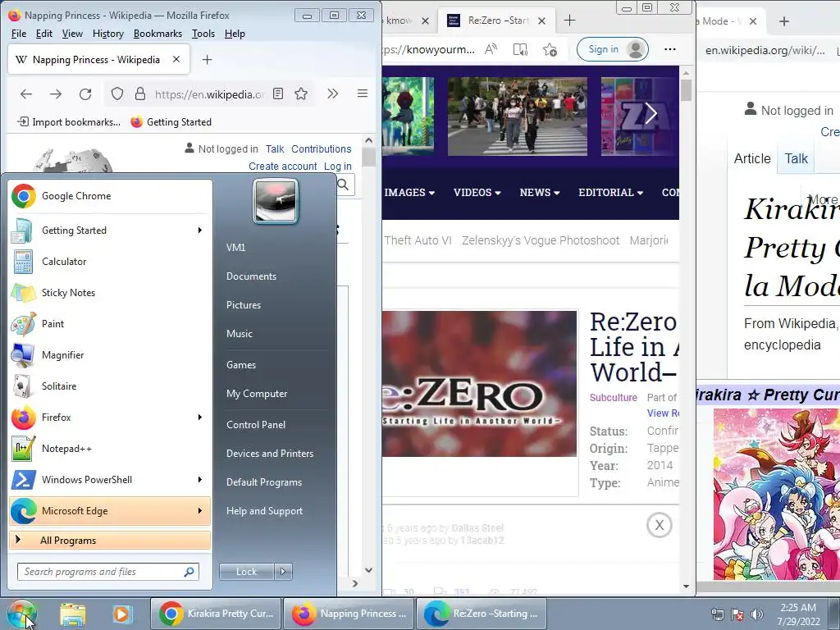Open new tab in Edge window

click(x=569, y=21)
